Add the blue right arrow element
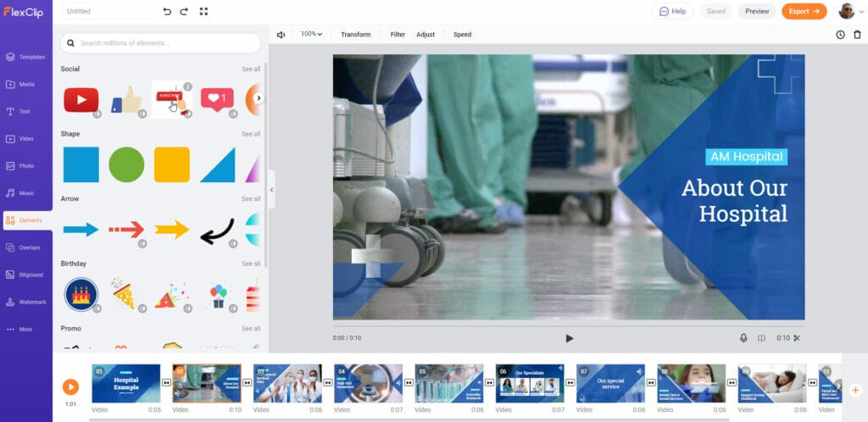 (81, 230)
